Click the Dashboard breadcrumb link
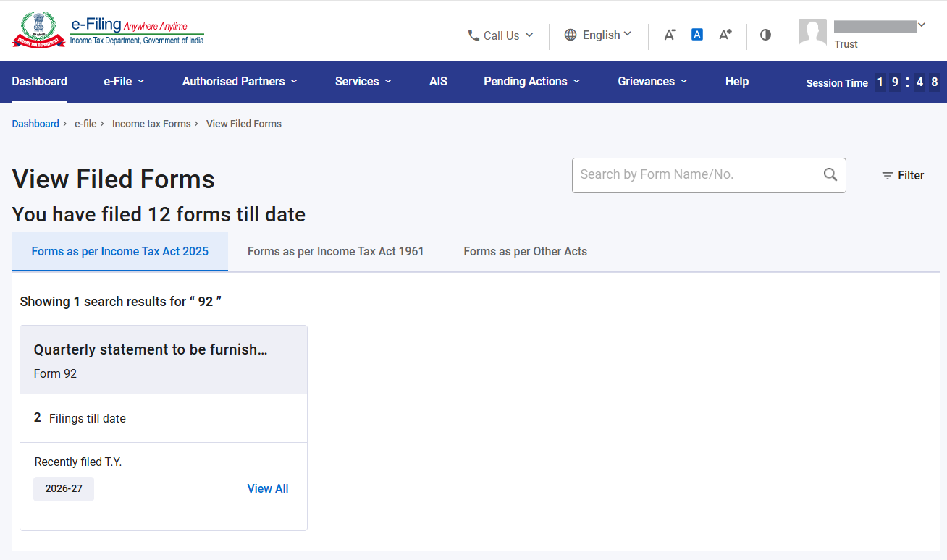 click(35, 124)
